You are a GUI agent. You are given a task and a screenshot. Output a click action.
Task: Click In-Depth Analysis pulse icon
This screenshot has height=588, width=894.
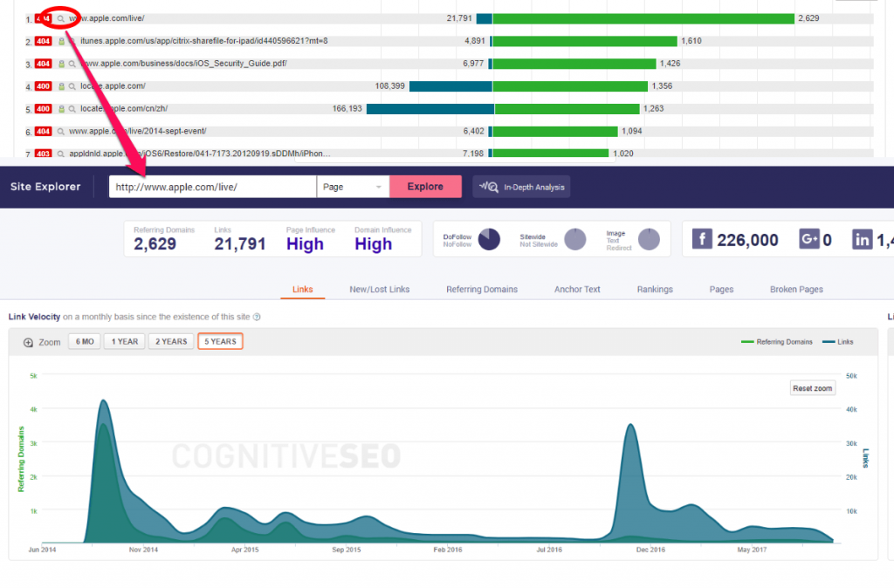click(x=489, y=187)
